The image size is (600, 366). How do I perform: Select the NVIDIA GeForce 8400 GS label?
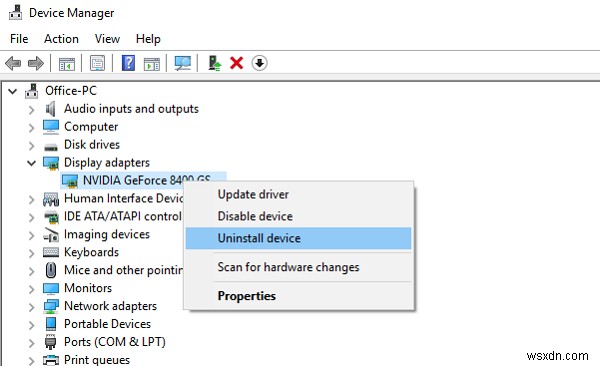pyautogui.click(x=147, y=180)
